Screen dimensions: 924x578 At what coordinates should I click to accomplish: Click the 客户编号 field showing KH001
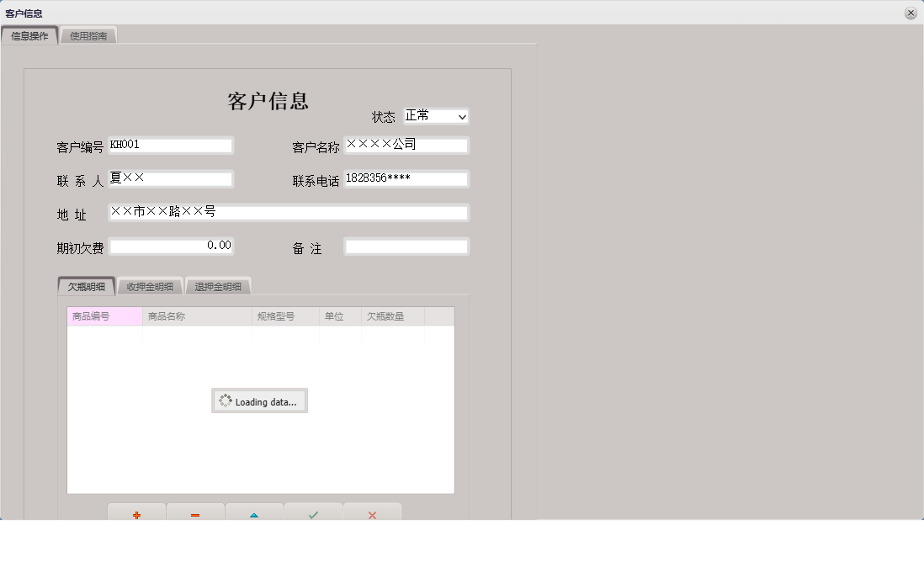pyautogui.click(x=171, y=145)
